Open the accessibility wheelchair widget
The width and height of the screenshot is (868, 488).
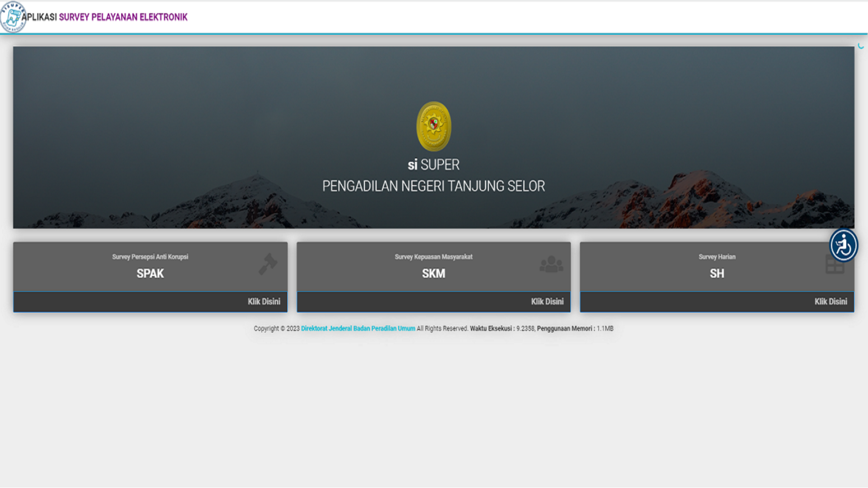click(843, 245)
